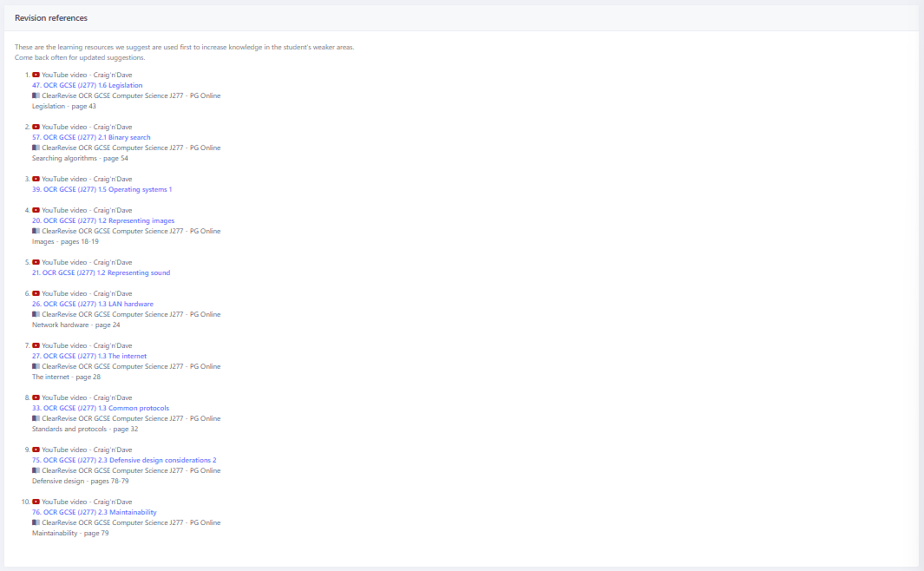The image size is (924, 571).
Task: Click text 'Images - pages 18-19'
Action: (65, 241)
